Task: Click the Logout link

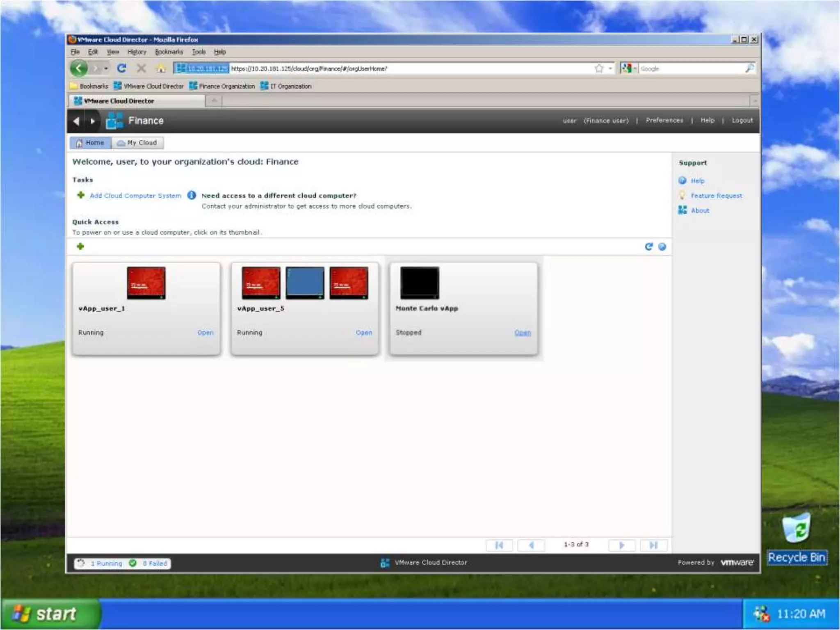Action: point(742,121)
